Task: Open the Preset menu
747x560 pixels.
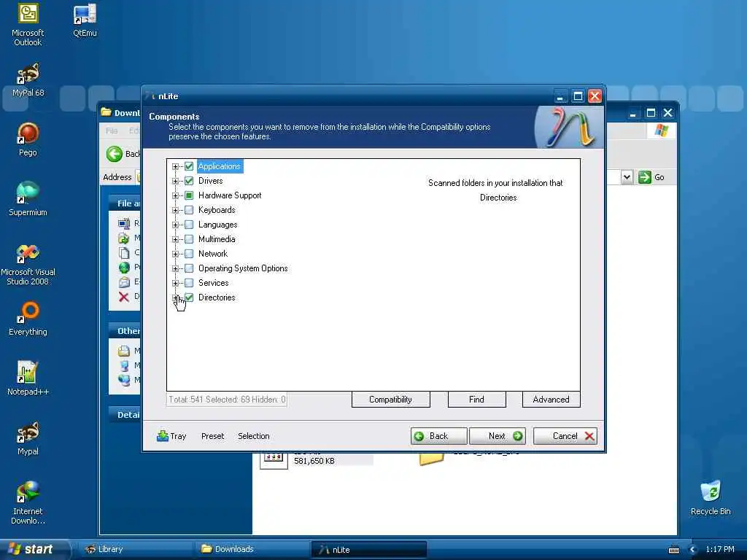Action: [x=212, y=436]
